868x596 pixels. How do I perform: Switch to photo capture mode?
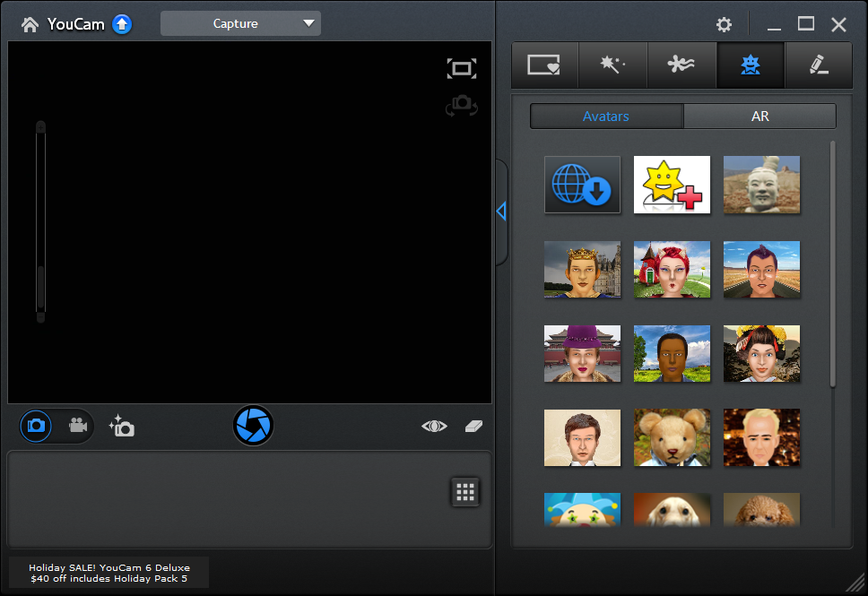click(37, 426)
